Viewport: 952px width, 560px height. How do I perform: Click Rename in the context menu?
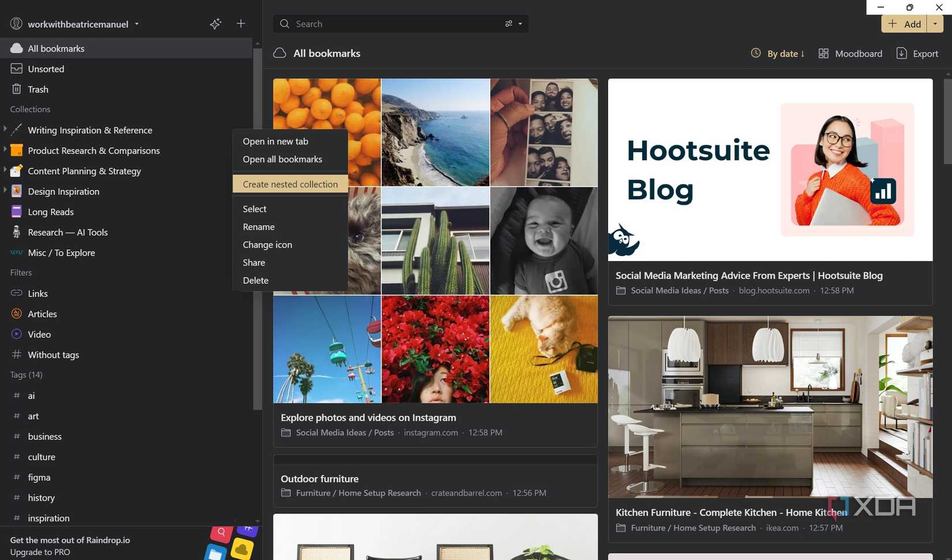click(x=258, y=227)
